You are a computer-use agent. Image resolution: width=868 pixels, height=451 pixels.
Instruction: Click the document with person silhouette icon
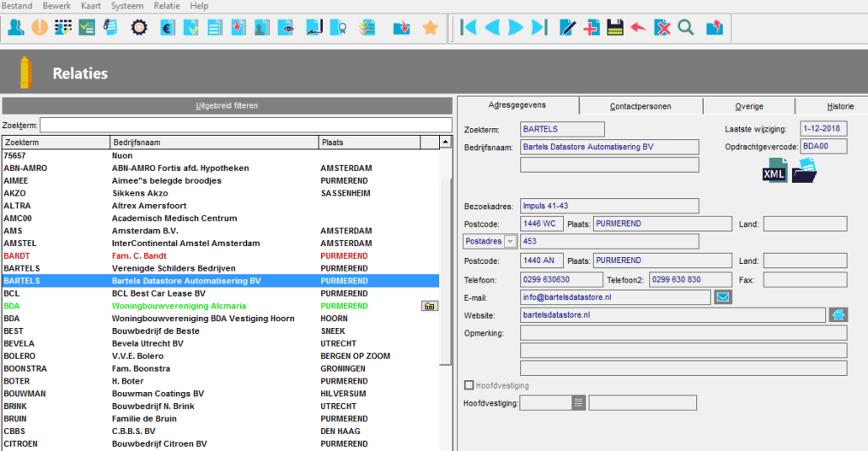[x=262, y=27]
